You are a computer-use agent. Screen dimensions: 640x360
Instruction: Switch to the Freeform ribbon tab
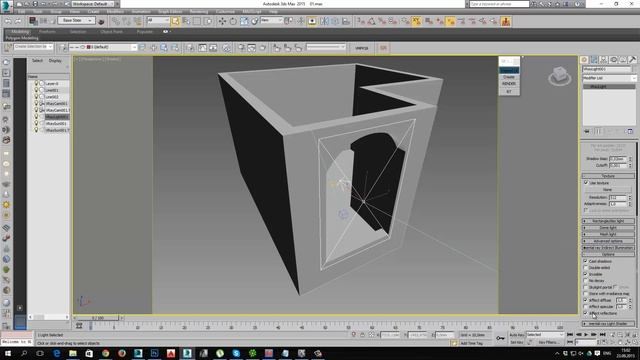point(47,31)
